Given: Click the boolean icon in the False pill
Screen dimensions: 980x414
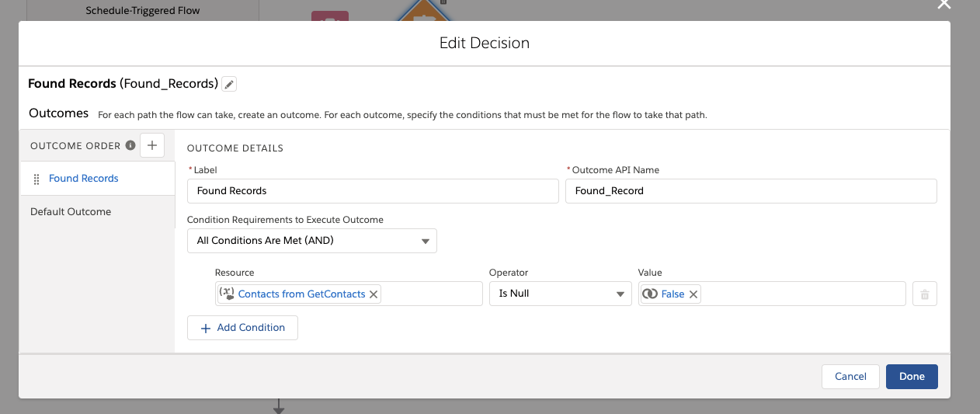Looking at the screenshot, I should point(650,294).
